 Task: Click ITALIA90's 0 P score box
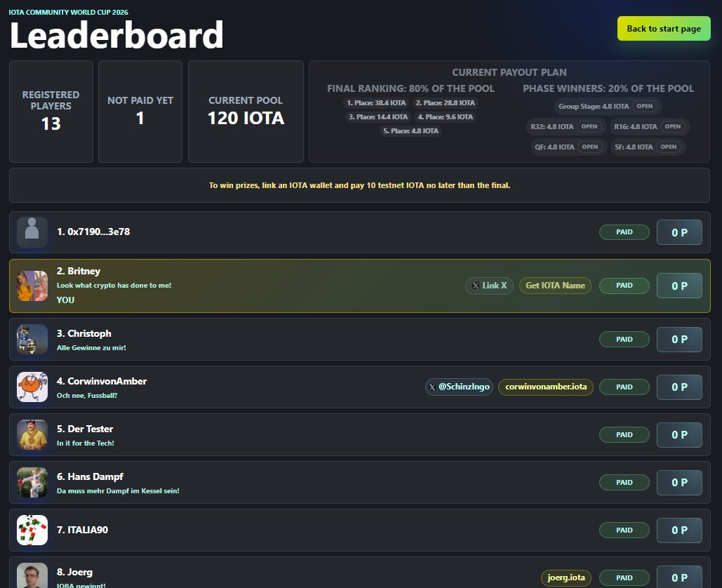tap(679, 530)
